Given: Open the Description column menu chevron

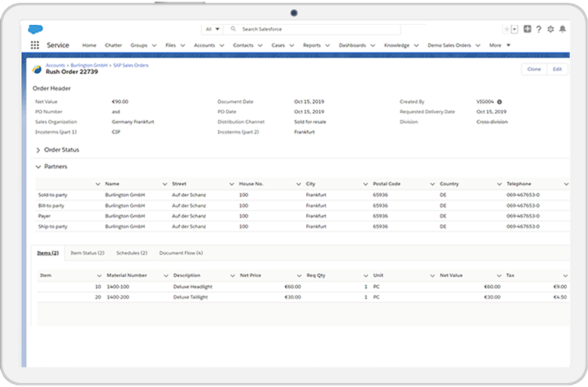Looking at the screenshot, I should pos(232,275).
